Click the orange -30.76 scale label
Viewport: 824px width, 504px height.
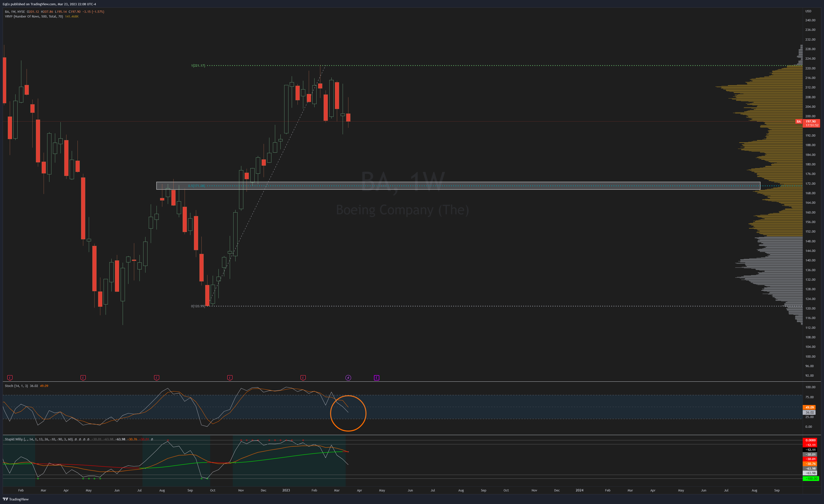810,464
